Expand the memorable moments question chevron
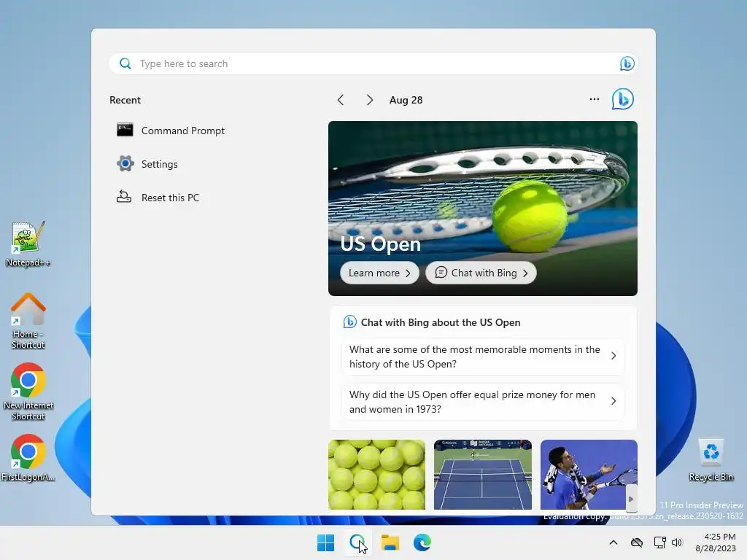Viewport: 747px width, 560px height. point(614,356)
